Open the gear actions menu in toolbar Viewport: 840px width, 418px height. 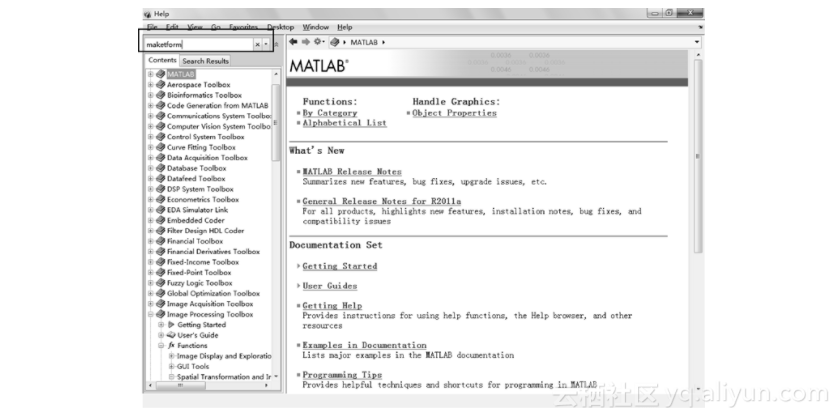(x=319, y=42)
